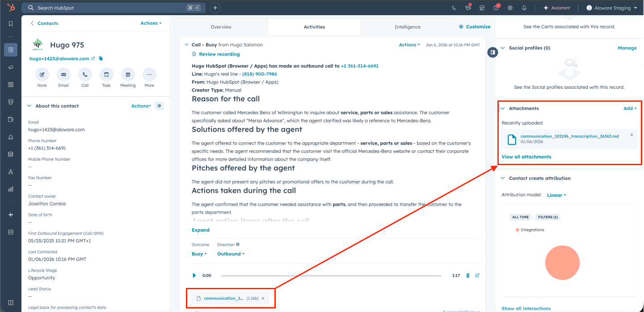Open the Breeze AI sparkle sidebar icon

click(11, 215)
